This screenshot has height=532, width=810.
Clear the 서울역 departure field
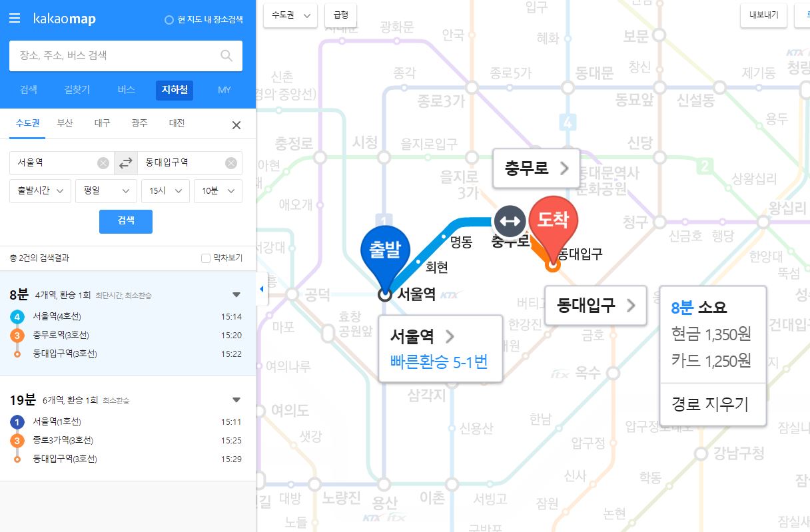(103, 163)
